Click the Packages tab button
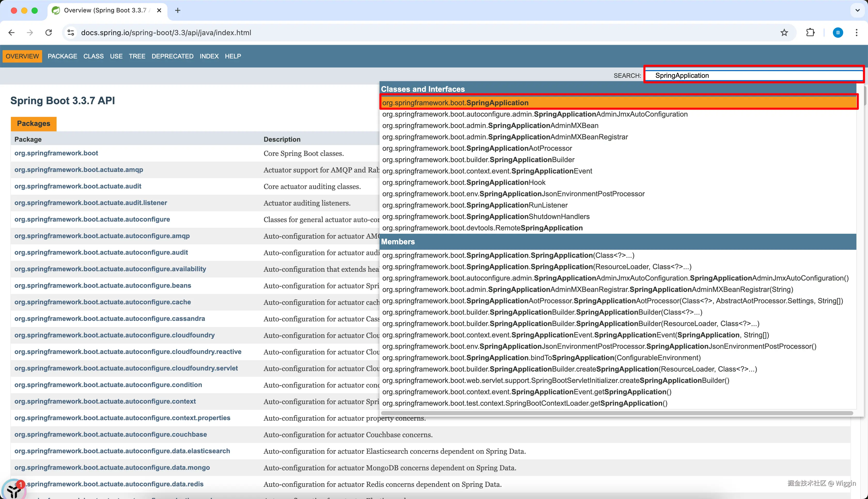Screen dimensions: 868x499 coord(34,123)
